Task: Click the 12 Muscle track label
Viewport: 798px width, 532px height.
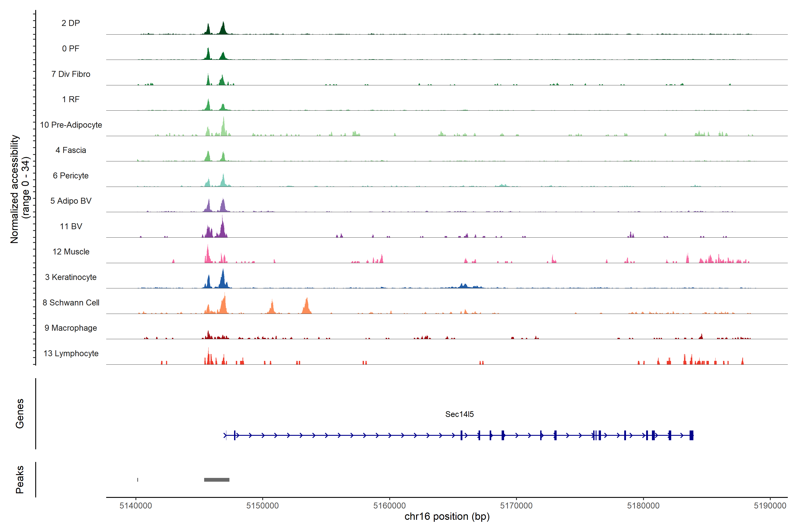Action: [x=71, y=252]
